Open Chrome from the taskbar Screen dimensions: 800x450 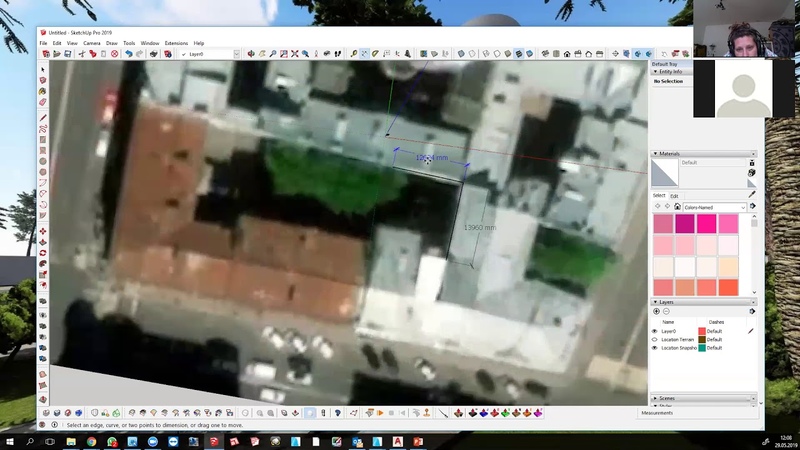click(x=91, y=441)
